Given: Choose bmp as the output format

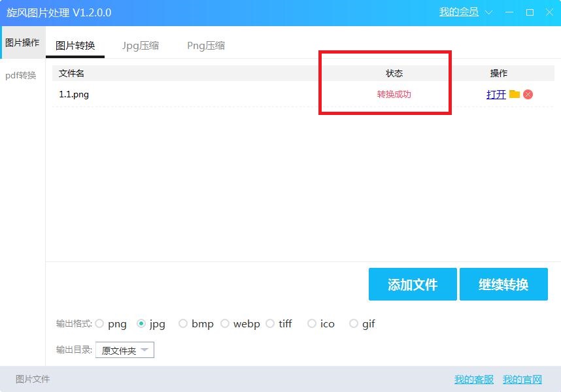Looking at the screenshot, I should (x=183, y=323).
